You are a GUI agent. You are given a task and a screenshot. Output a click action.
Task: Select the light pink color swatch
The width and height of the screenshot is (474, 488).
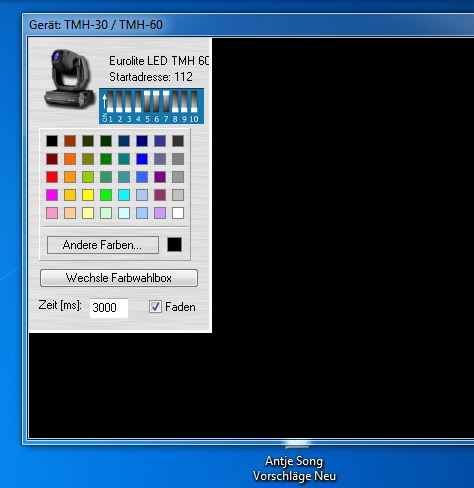52,213
